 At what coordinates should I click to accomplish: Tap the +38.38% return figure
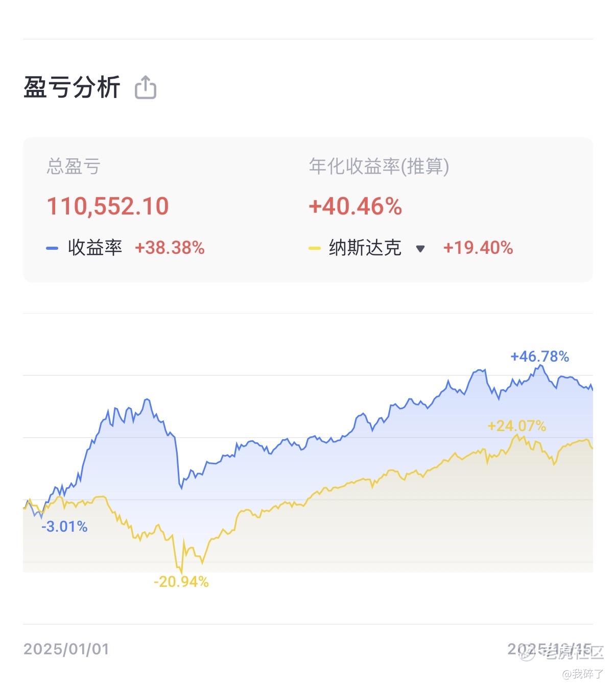pyautogui.click(x=170, y=248)
